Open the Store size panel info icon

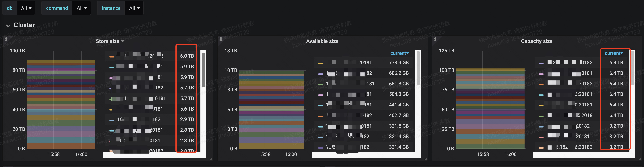tap(6, 39)
